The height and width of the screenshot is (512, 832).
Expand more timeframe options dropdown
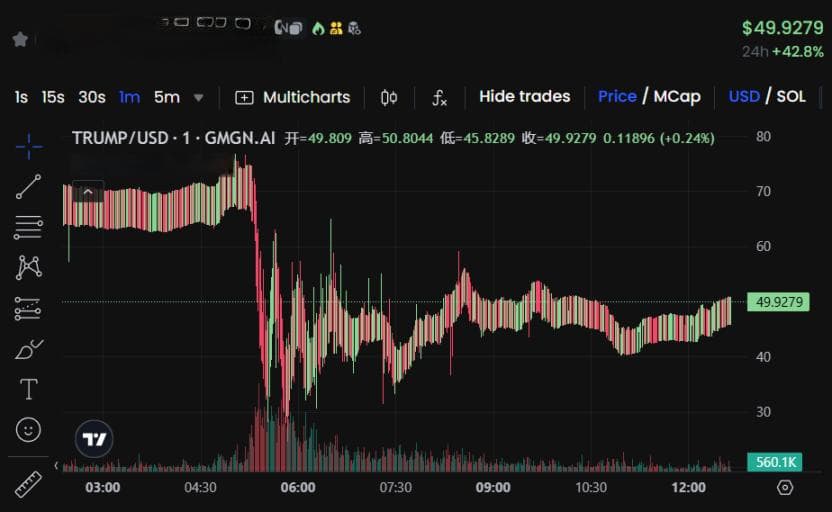pos(198,98)
